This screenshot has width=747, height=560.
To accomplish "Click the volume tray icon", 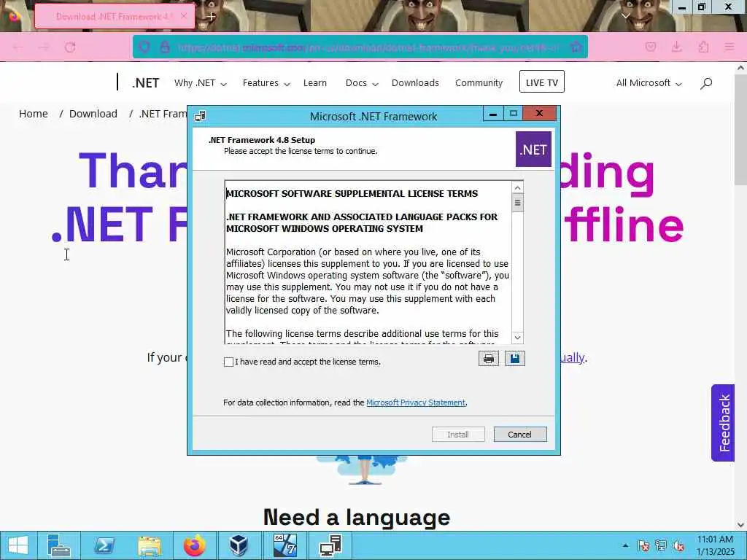I will point(678,545).
